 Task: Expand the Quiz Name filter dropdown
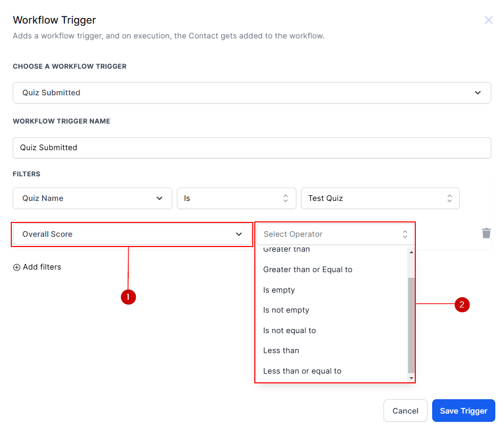(x=92, y=198)
